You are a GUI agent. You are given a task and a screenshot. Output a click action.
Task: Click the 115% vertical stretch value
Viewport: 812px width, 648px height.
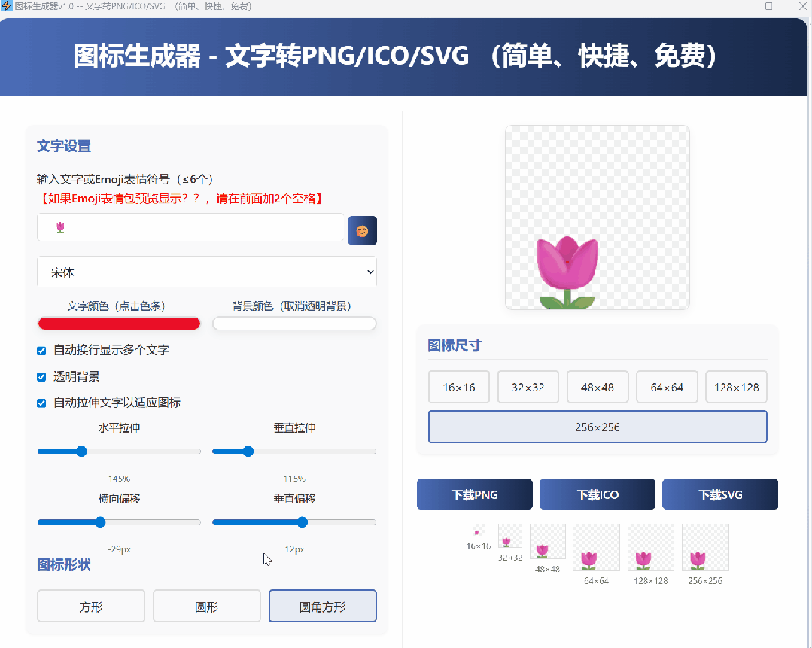point(294,479)
